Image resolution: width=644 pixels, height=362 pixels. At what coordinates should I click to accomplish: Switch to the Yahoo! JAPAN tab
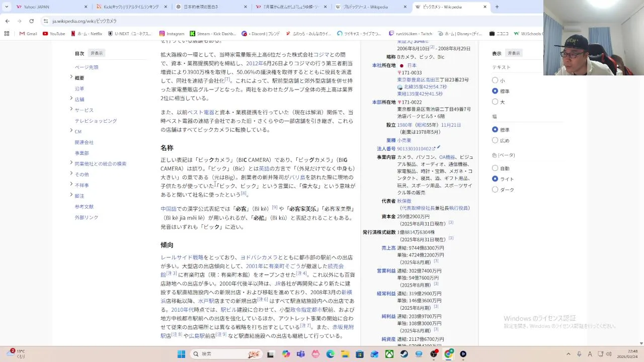tap(51, 7)
